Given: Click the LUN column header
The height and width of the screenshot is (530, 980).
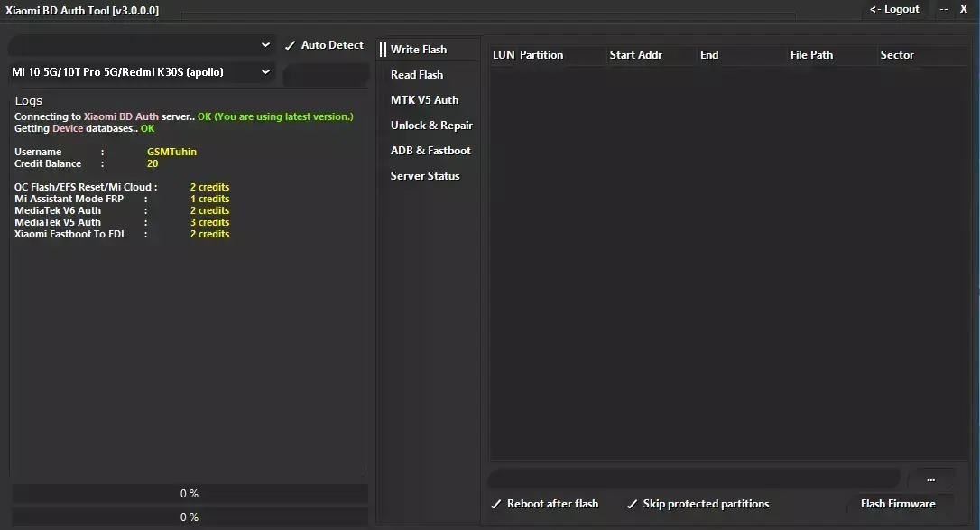Looking at the screenshot, I should pos(504,55).
